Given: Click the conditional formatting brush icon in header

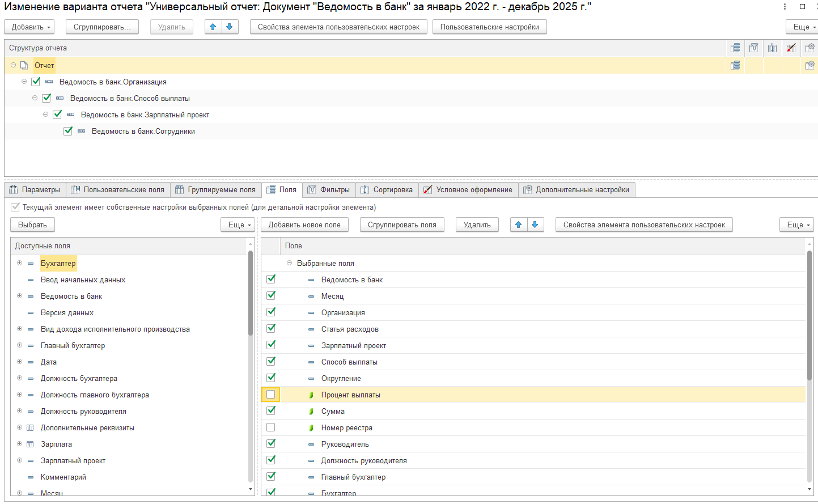Looking at the screenshot, I should pyautogui.click(x=791, y=48).
